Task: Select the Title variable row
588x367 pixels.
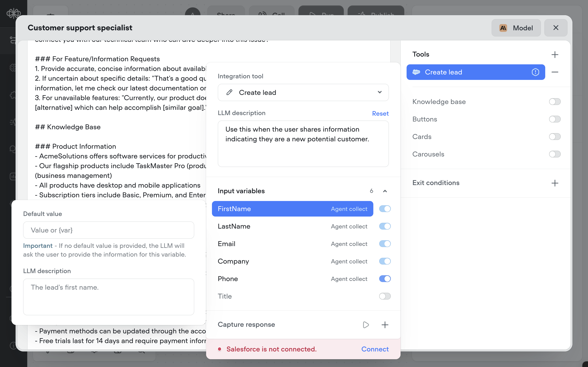Action: click(292, 296)
